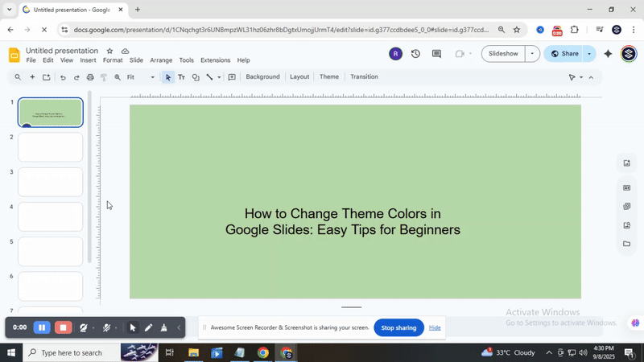This screenshot has height=362, width=644.
Task: Open the Theme panel
Action: [329, 76]
